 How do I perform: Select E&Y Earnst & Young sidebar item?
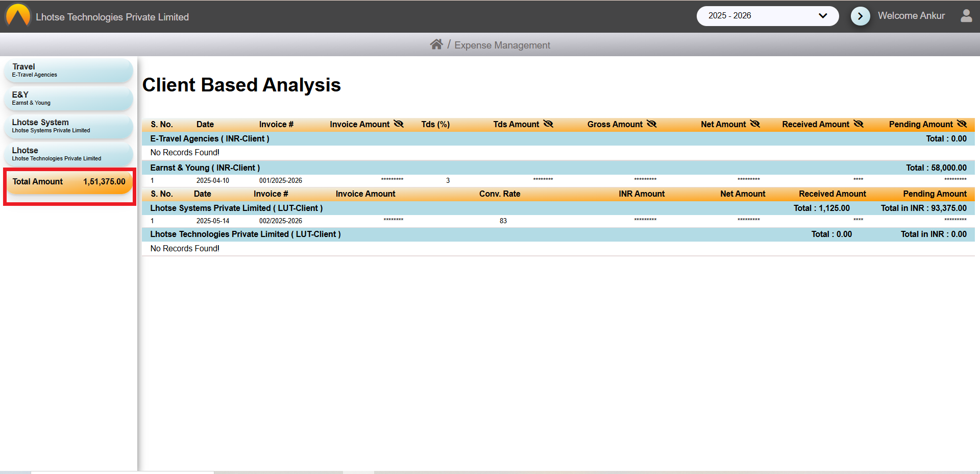coord(68,99)
